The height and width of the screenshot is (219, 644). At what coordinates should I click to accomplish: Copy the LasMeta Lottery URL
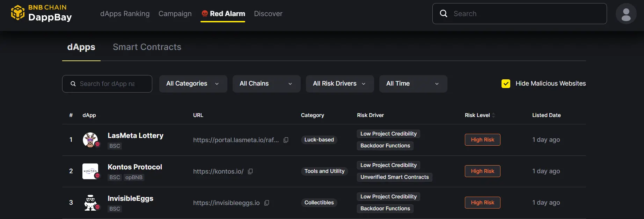(286, 140)
